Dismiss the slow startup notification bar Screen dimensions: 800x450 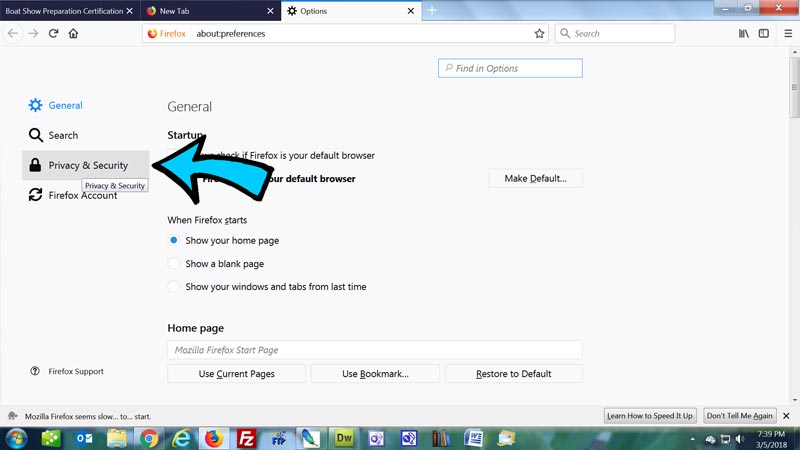[x=786, y=416]
